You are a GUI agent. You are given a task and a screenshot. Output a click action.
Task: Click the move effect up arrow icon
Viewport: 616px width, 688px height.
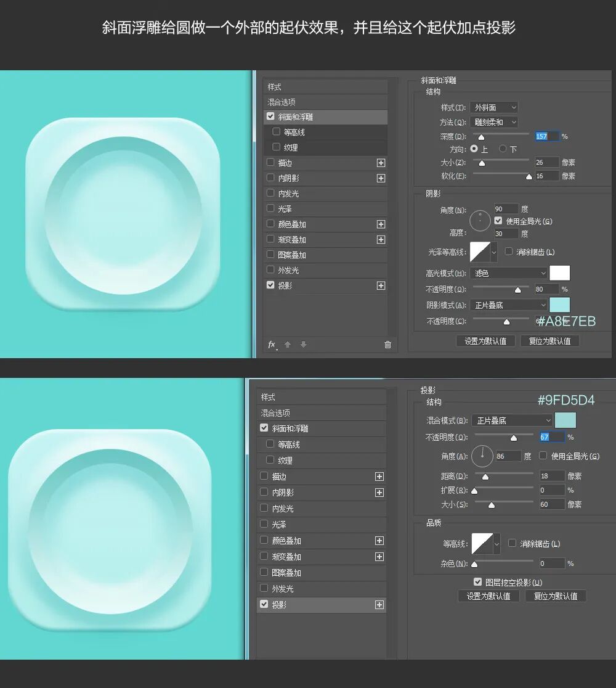[288, 345]
